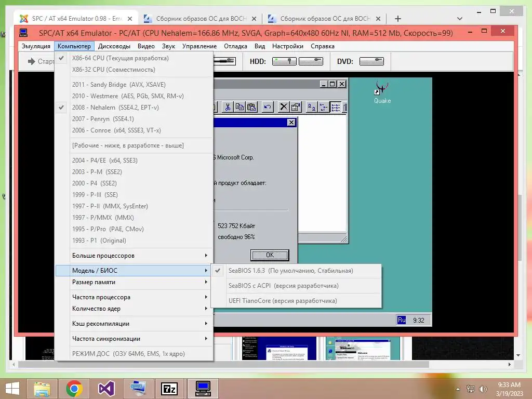Viewport: 532px width, 399px height.
Task: Open the Quake desktop shortcut
Action: tap(382, 92)
